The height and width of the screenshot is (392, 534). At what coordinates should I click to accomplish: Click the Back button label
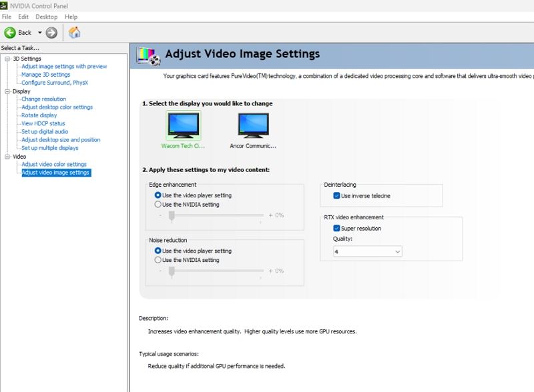(25, 33)
